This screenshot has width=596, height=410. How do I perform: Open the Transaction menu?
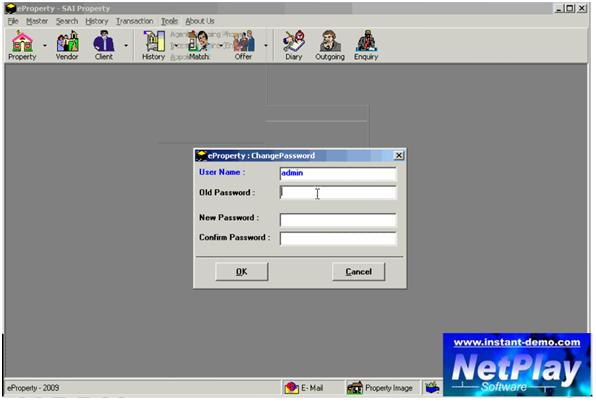(x=135, y=21)
